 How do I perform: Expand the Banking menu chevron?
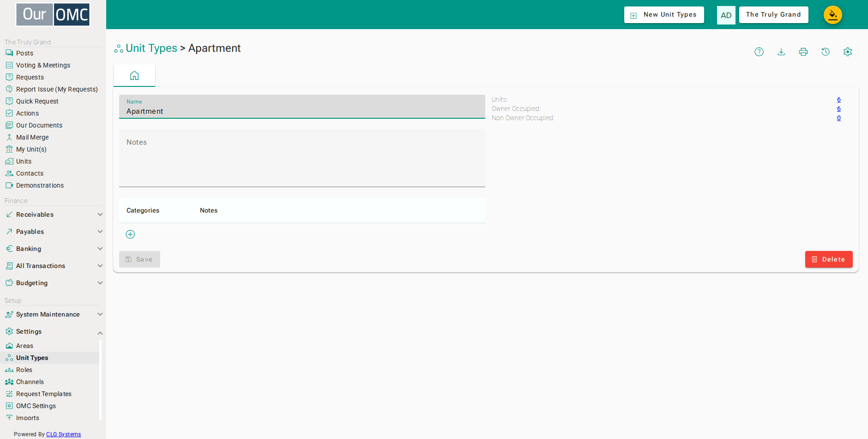100,249
